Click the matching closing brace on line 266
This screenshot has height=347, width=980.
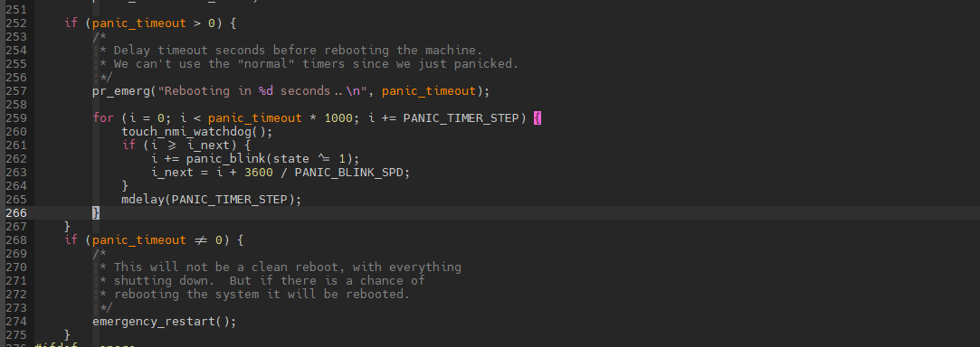click(96, 213)
